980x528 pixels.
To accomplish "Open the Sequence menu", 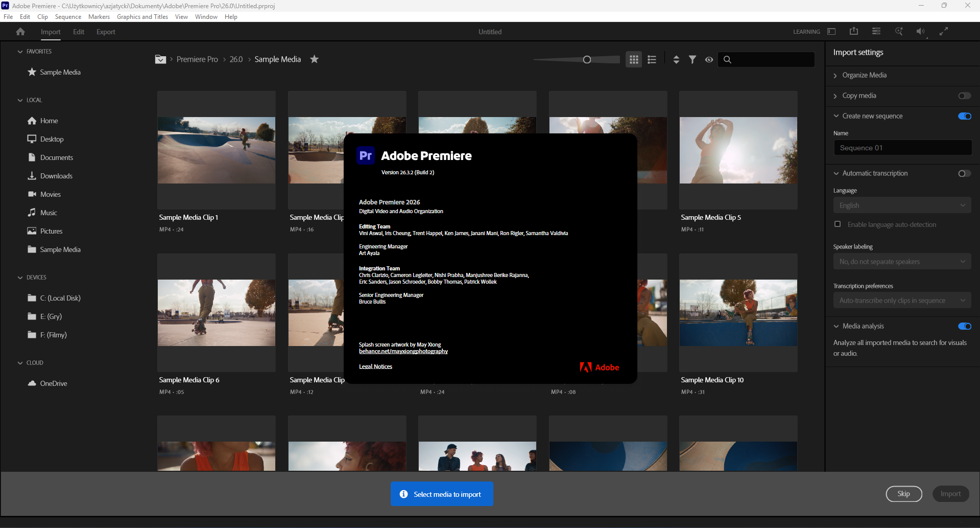I will coord(68,17).
